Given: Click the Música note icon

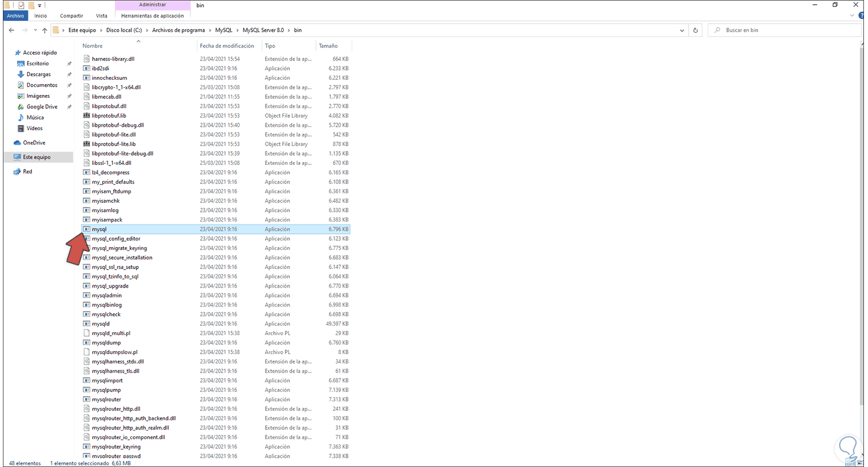Looking at the screenshot, I should point(20,117).
